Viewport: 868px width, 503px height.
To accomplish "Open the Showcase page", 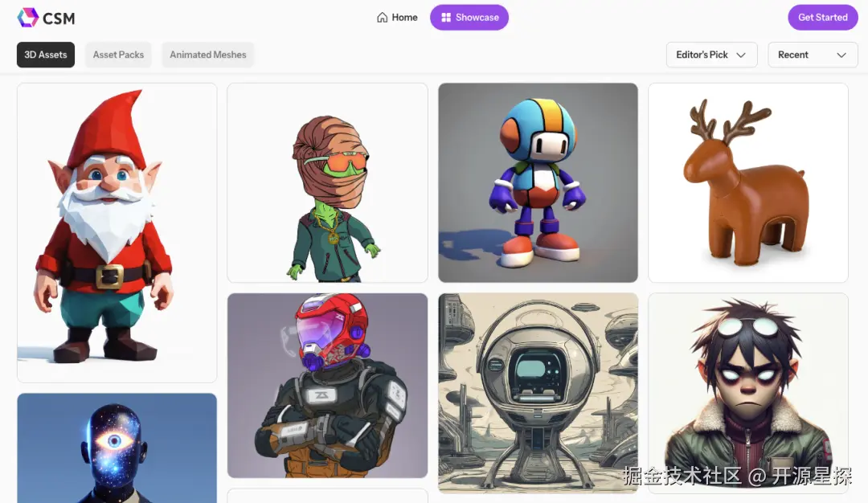I will [x=469, y=18].
